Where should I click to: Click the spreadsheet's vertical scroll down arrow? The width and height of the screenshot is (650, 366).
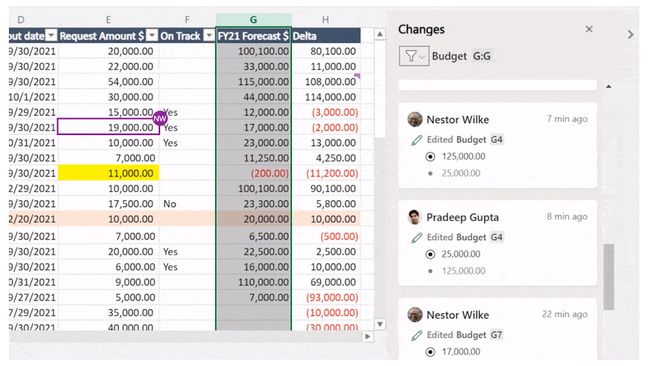tap(380, 324)
